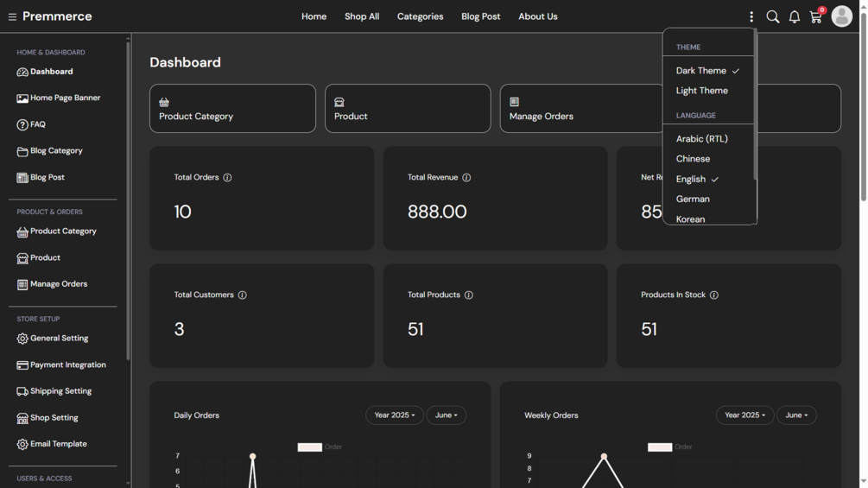The image size is (868, 488).
Task: Click the Shop Setting store icon
Action: [x=22, y=418]
